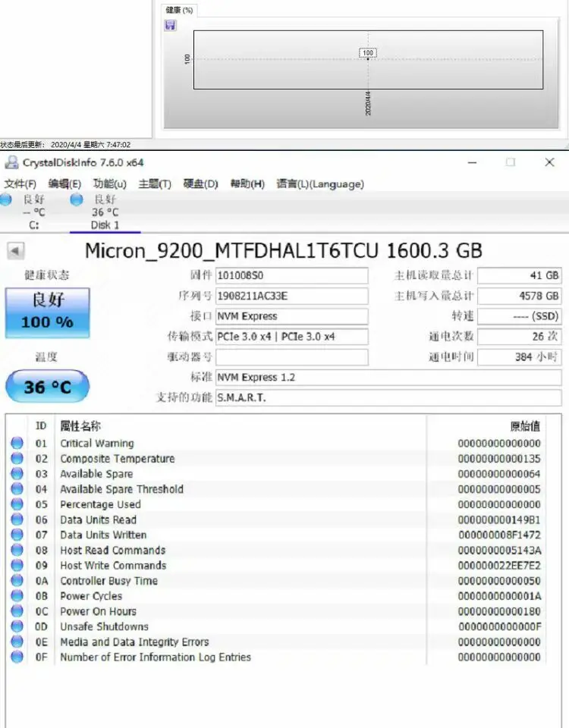Click the 100 data point on health graph

[368, 53]
